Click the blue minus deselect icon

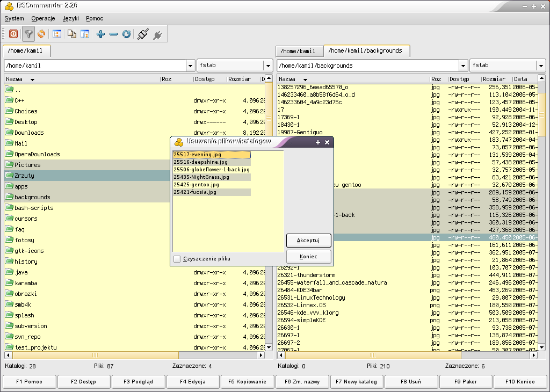[x=113, y=34]
